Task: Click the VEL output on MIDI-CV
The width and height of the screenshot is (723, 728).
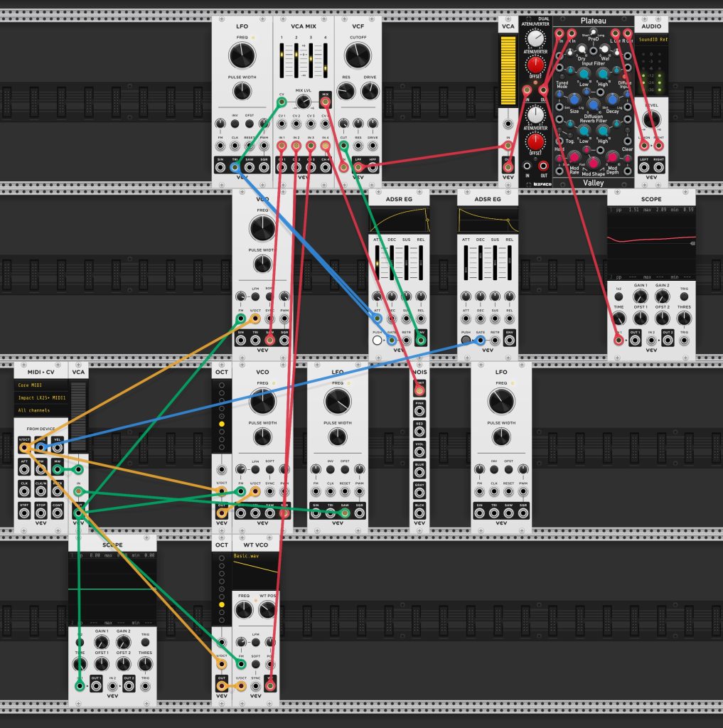Action: tap(57, 448)
